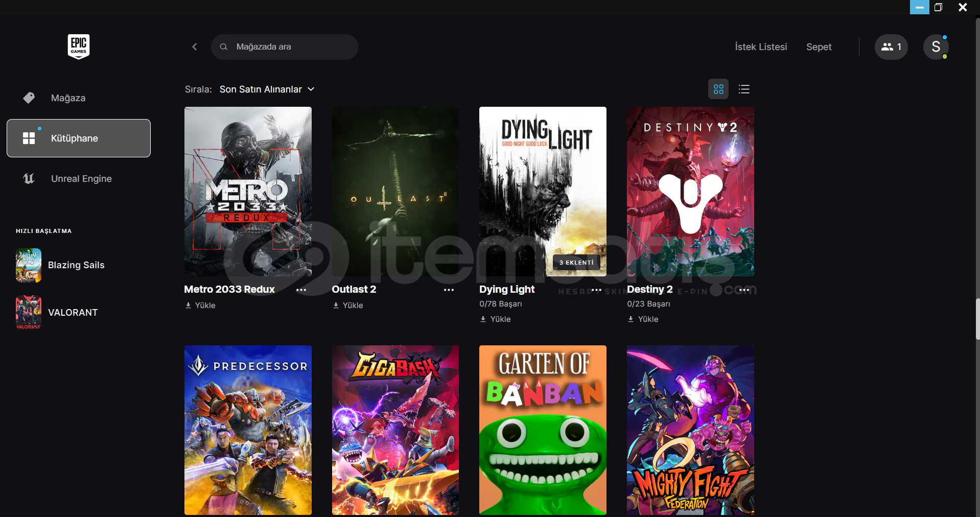This screenshot has width=980, height=517.
Task: Open Metro 2033 Redux options menu
Action: pos(301,290)
